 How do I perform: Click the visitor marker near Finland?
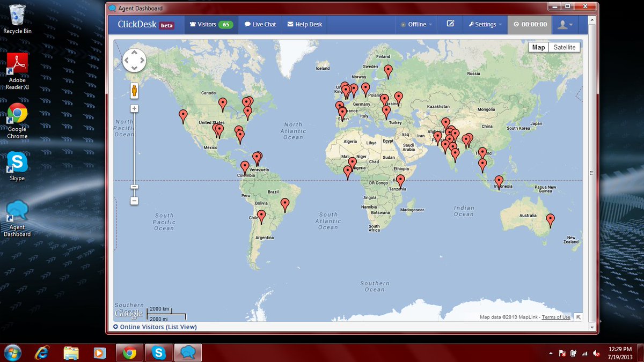(x=388, y=71)
